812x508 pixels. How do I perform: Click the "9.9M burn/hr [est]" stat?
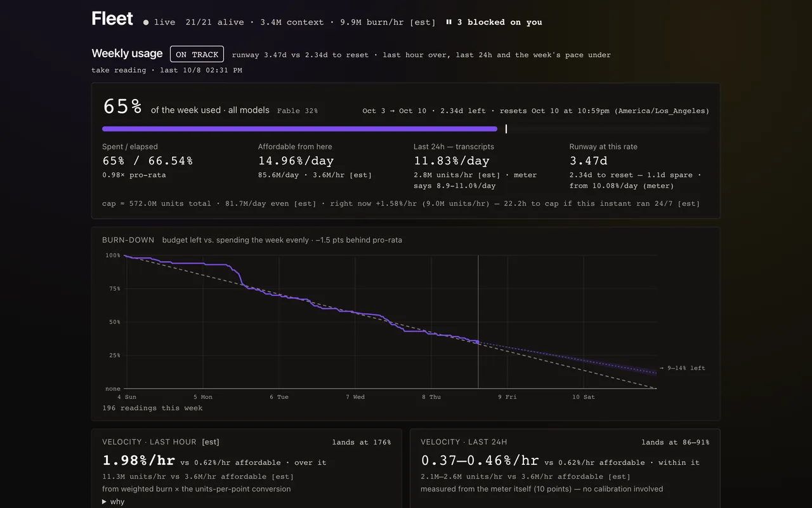(x=388, y=22)
